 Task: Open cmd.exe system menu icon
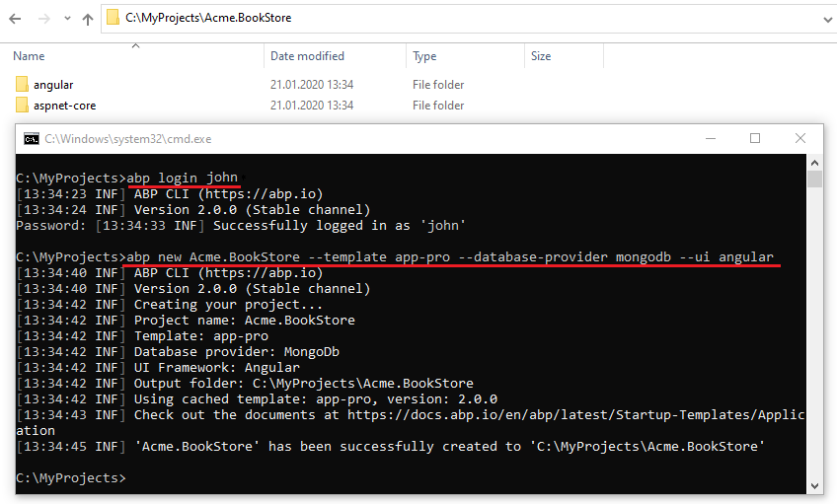pos(32,139)
